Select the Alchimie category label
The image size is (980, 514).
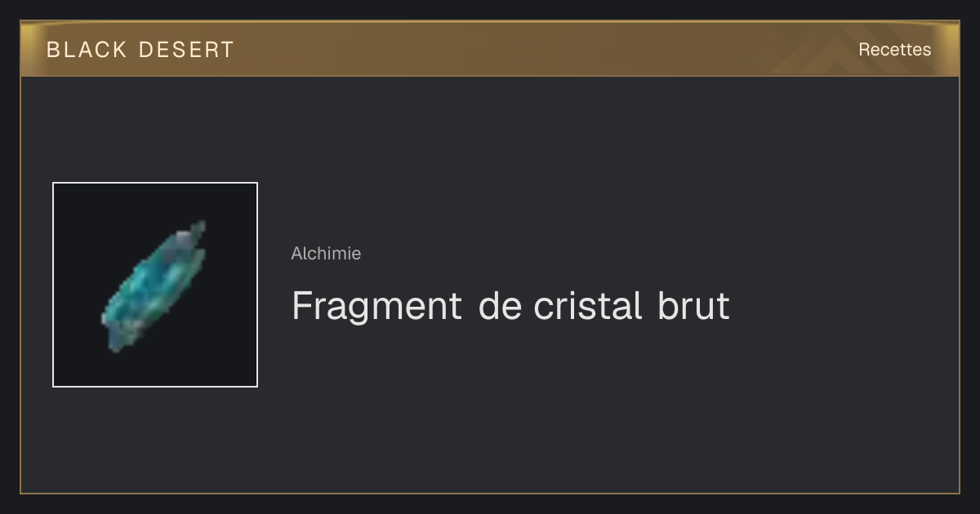point(326,254)
